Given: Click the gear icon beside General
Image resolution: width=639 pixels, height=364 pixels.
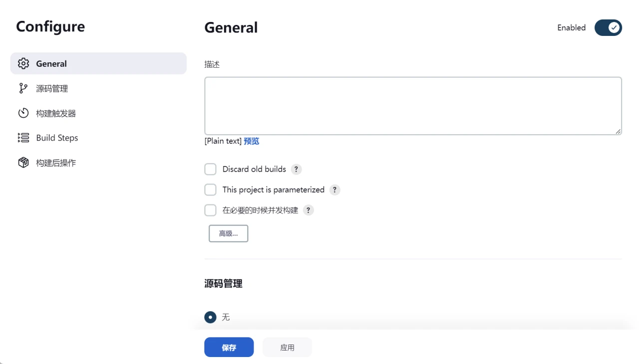Looking at the screenshot, I should click(x=23, y=64).
